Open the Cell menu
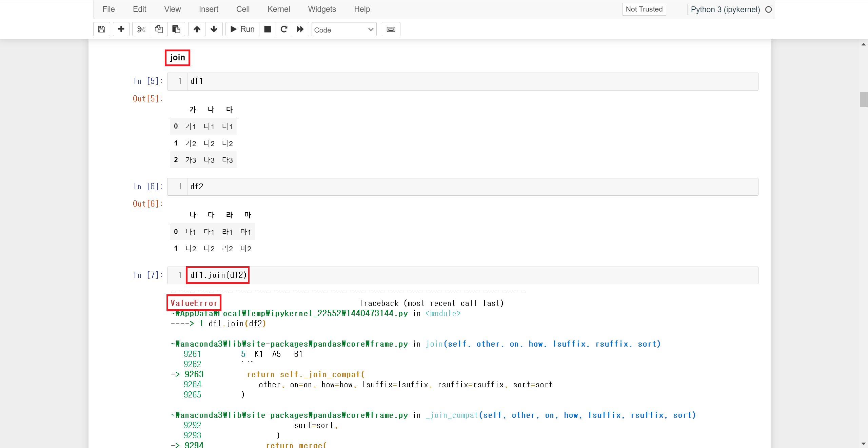The height and width of the screenshot is (448, 868). [243, 9]
